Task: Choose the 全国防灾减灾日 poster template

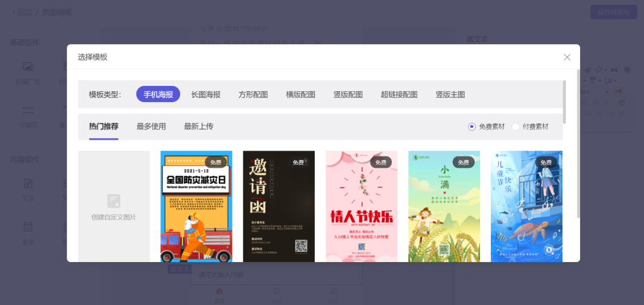Action: 196,207
